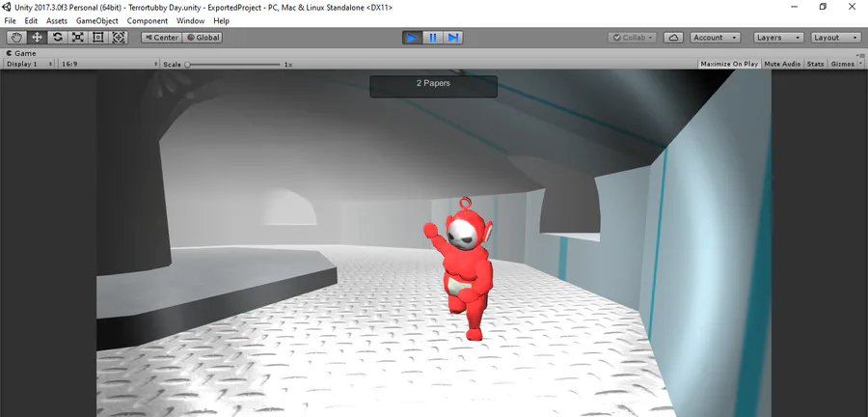
Task: Toggle pivot mode Center button
Action: [x=162, y=38]
